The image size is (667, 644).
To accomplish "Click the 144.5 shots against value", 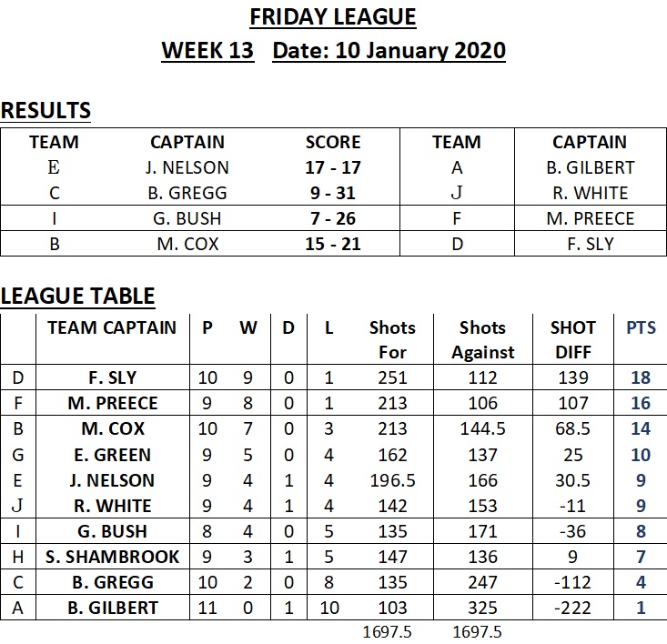I will 483,428.
